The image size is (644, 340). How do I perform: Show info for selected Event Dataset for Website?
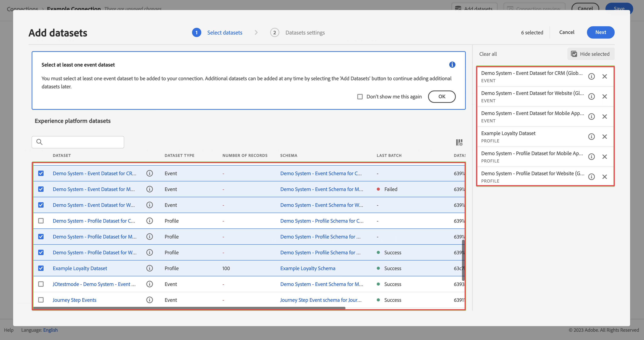[591, 96]
